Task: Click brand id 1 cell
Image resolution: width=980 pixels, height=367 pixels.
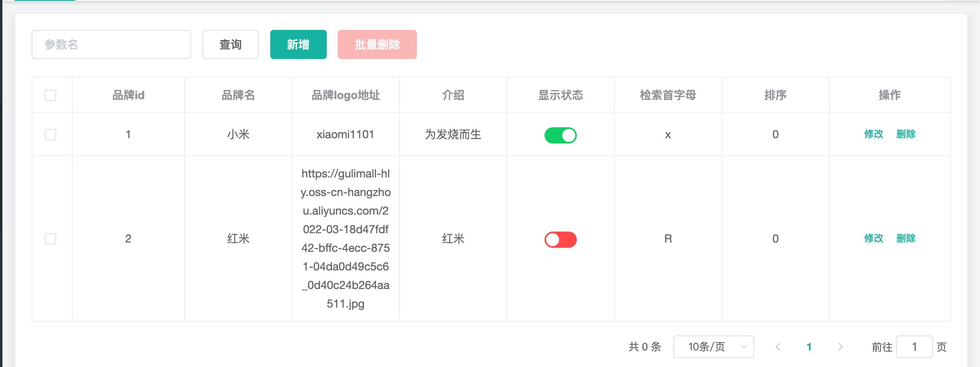Action: point(128,134)
